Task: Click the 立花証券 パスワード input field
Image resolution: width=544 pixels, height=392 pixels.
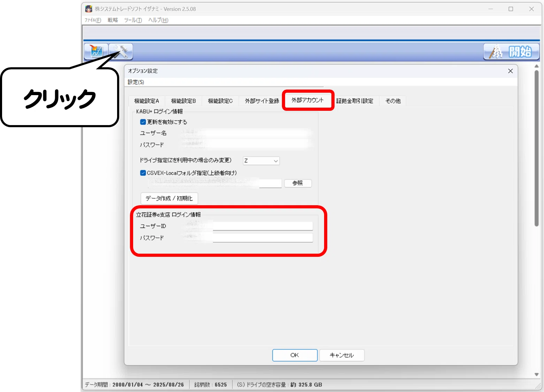Action: [x=247, y=238]
